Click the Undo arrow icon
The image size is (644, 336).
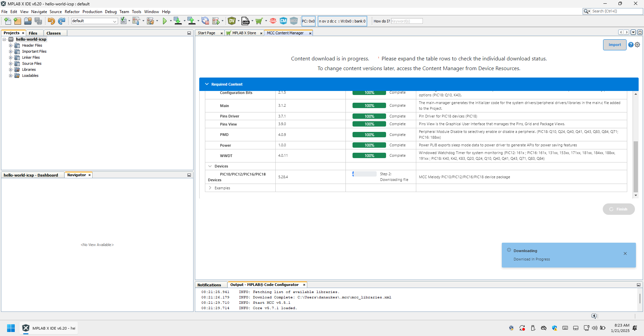51,21
